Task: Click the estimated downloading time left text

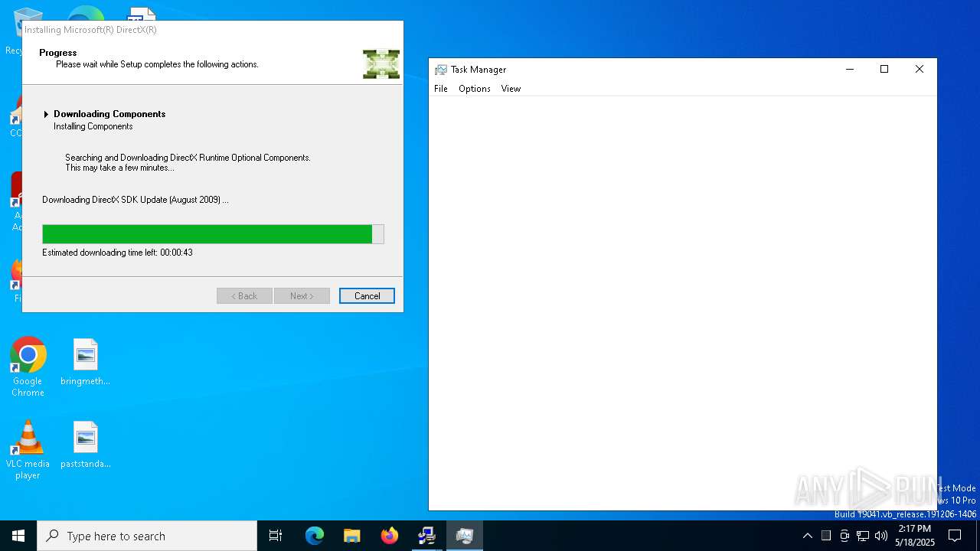Action: coord(118,253)
